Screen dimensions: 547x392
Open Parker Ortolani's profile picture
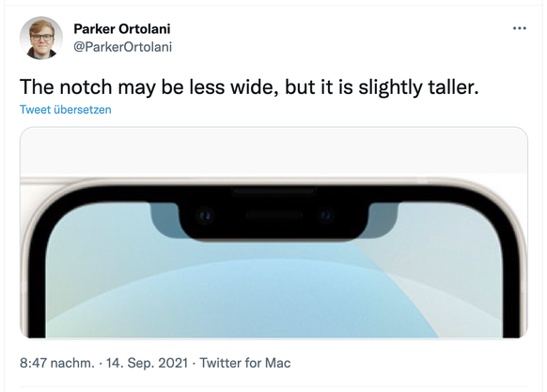[x=41, y=38]
